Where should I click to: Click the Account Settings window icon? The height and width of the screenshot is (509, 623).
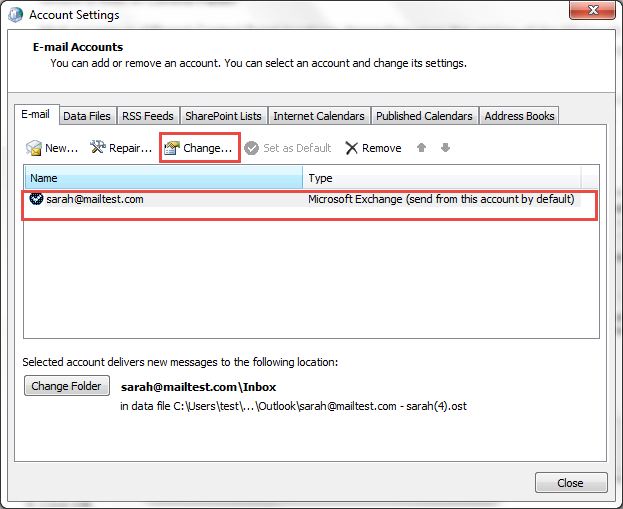pyautogui.click(x=16, y=15)
